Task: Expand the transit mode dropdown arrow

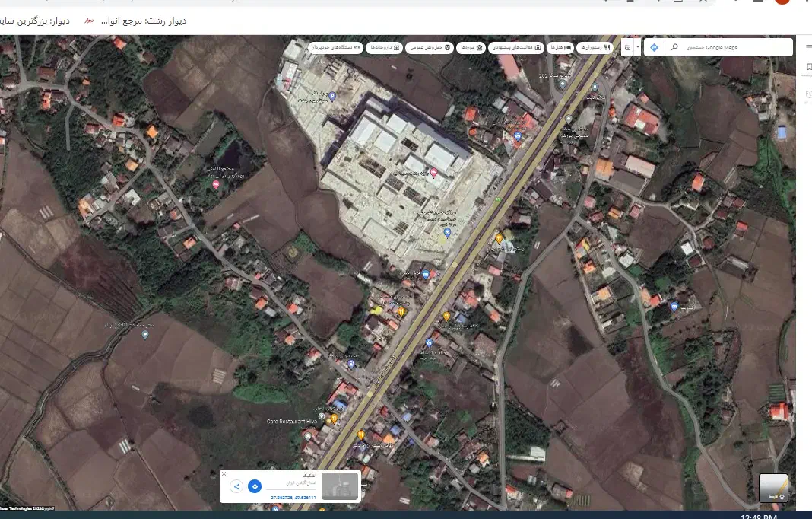Action: [637, 47]
